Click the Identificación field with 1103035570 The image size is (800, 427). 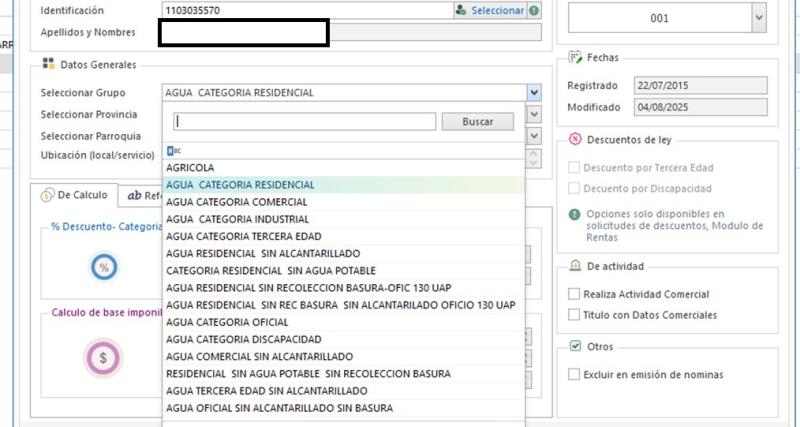308,10
